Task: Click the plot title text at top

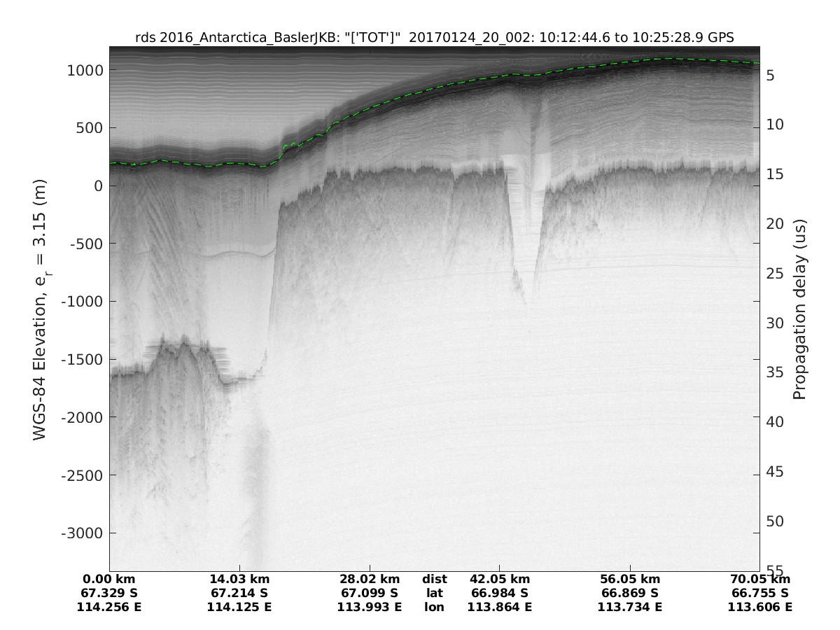Action: click(434, 37)
